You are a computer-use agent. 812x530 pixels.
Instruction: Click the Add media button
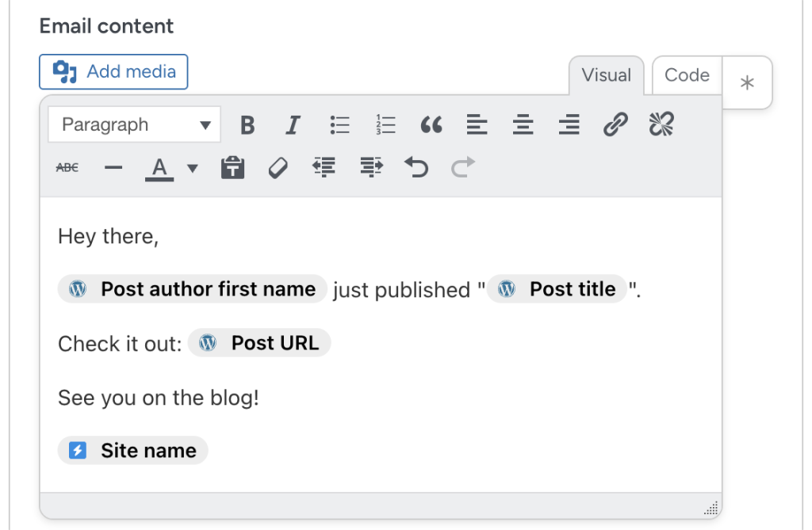tap(113, 71)
